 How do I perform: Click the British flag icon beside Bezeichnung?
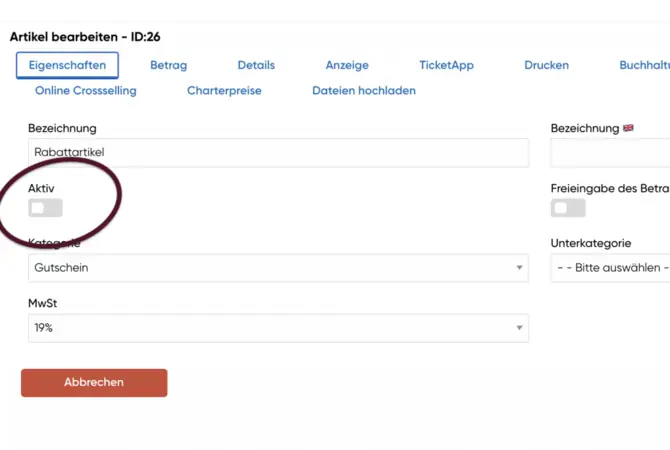coord(628,128)
